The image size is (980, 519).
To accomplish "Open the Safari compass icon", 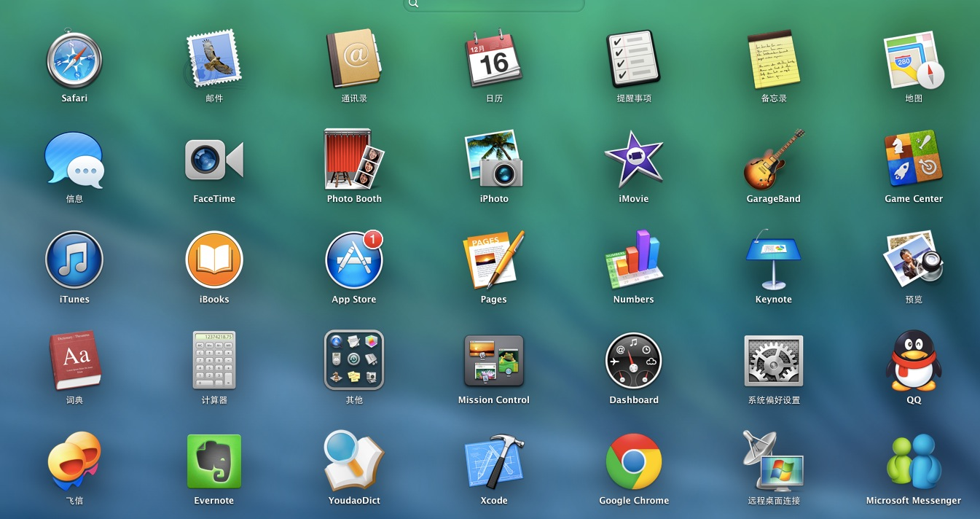I will pyautogui.click(x=74, y=59).
